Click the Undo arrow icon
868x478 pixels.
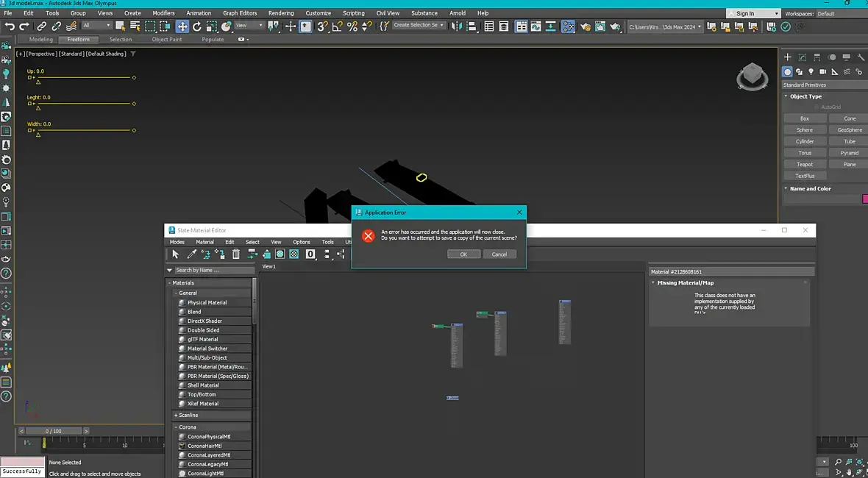(x=10, y=26)
